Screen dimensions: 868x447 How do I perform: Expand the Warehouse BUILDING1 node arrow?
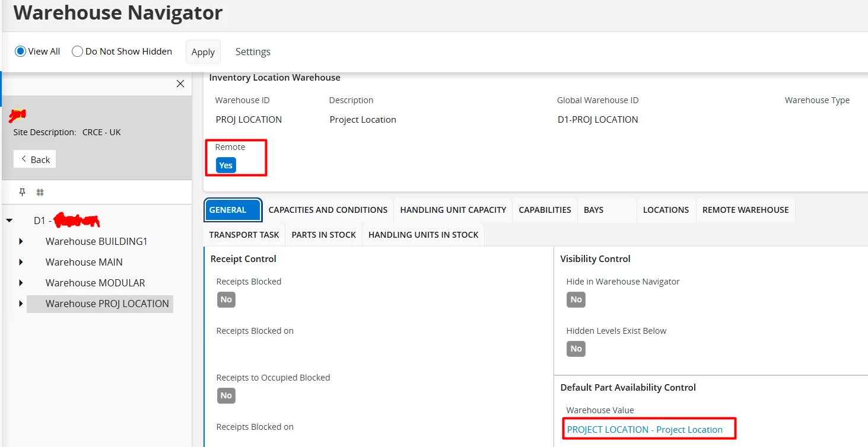click(21, 242)
